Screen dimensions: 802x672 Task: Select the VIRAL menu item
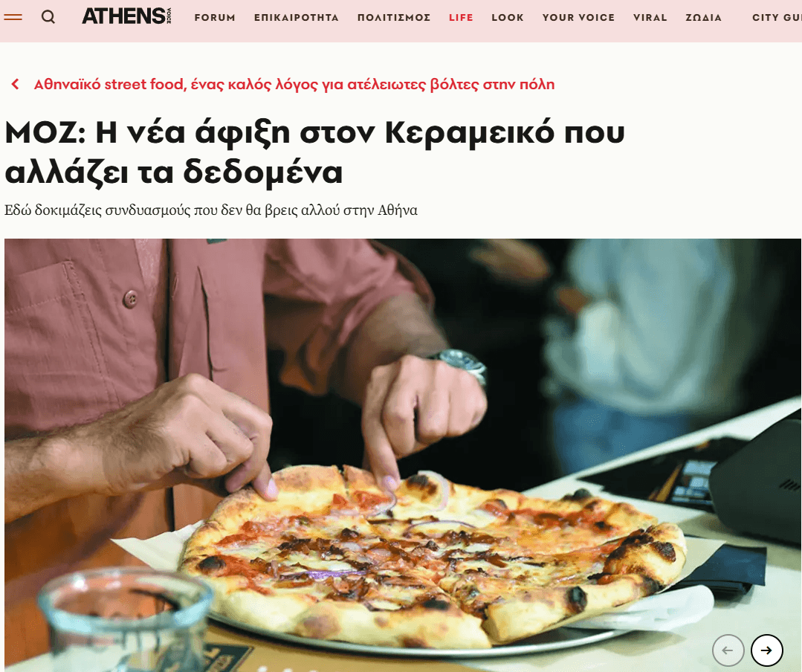[x=650, y=17]
